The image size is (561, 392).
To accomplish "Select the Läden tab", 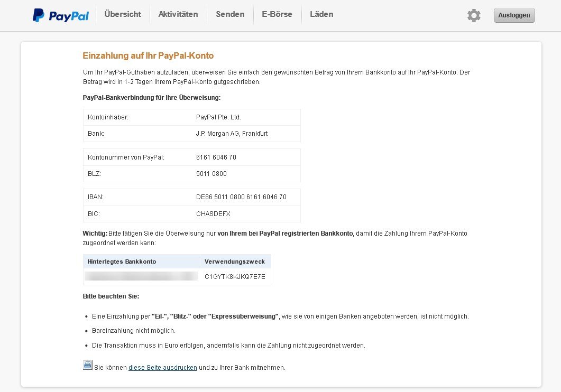I will pos(321,14).
